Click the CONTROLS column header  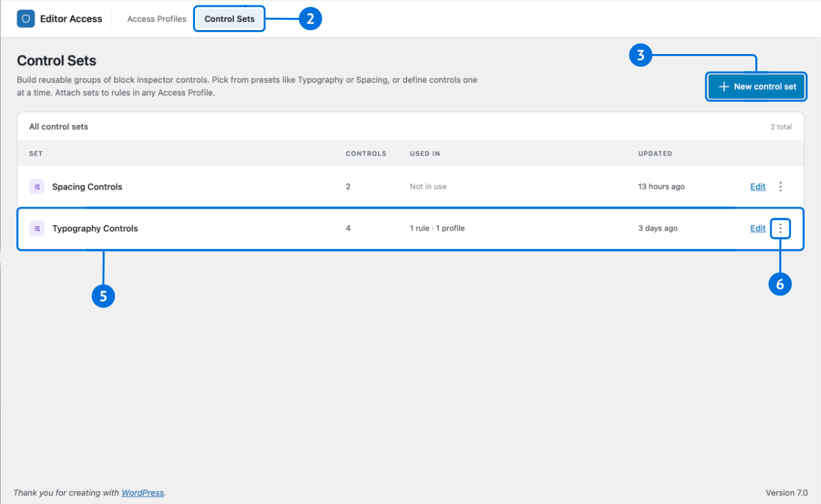pyautogui.click(x=366, y=154)
